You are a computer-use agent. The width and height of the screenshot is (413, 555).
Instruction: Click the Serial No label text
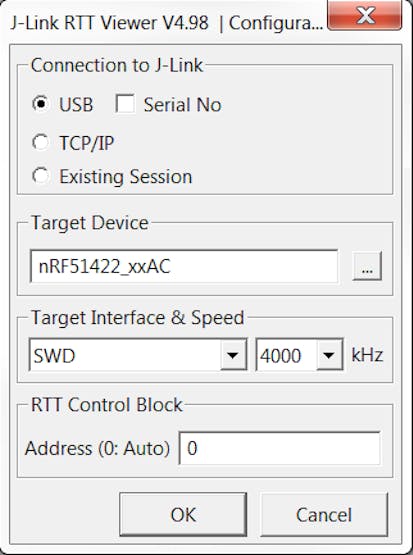click(x=182, y=105)
